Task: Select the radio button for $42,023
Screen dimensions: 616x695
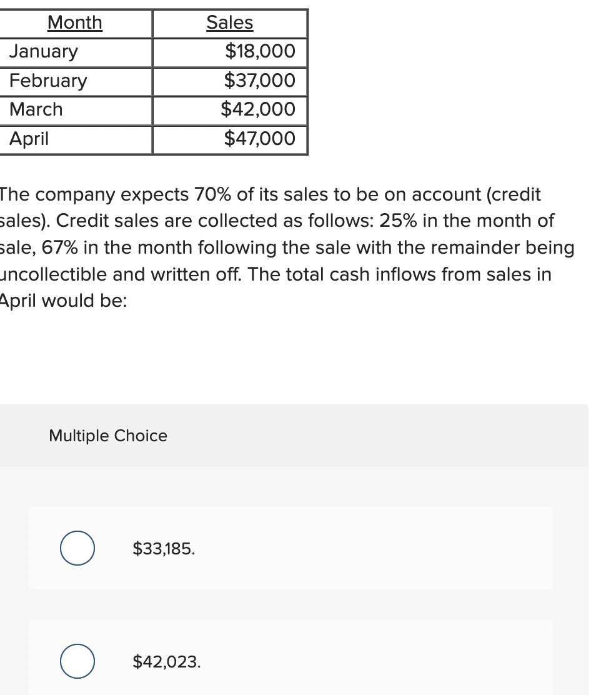Action: [x=76, y=662]
